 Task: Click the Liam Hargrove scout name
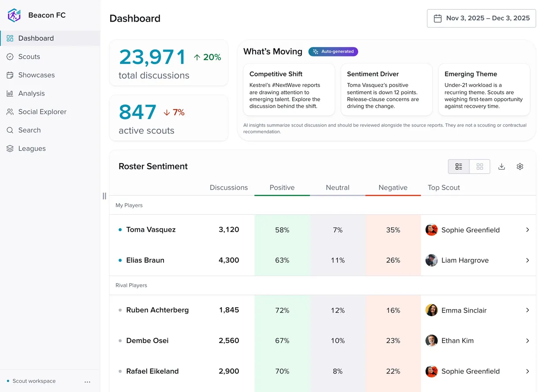point(465,260)
